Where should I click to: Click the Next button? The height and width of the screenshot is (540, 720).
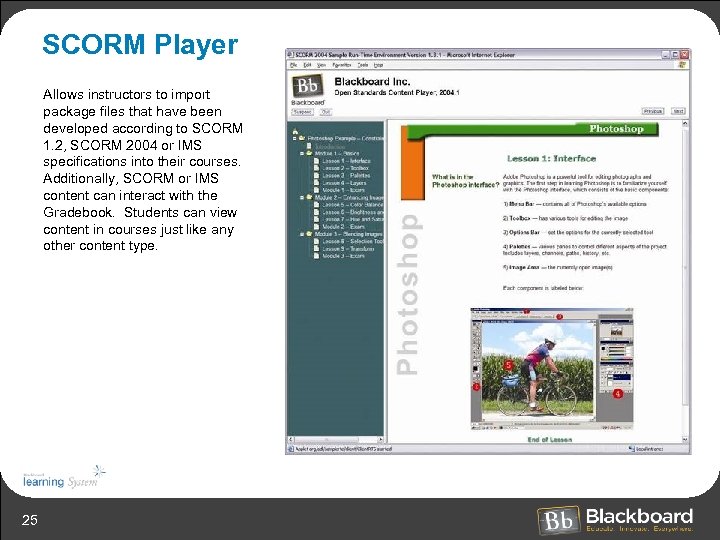[678, 111]
